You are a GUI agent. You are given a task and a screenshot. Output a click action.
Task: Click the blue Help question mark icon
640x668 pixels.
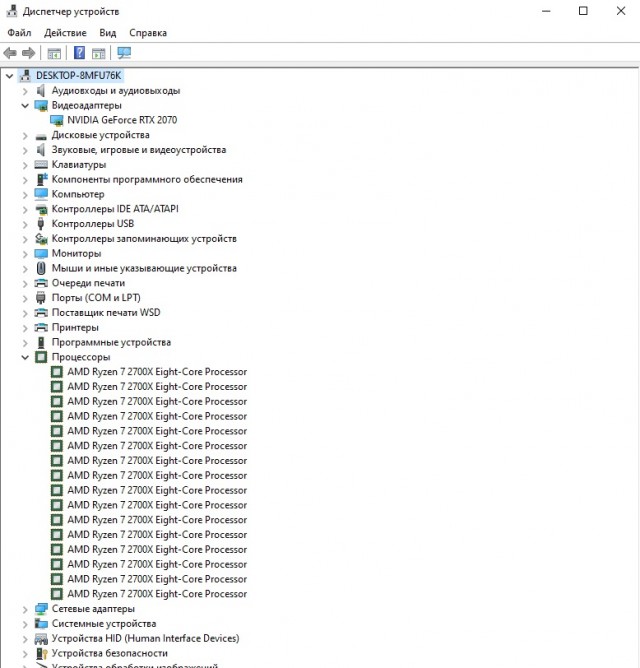79,53
